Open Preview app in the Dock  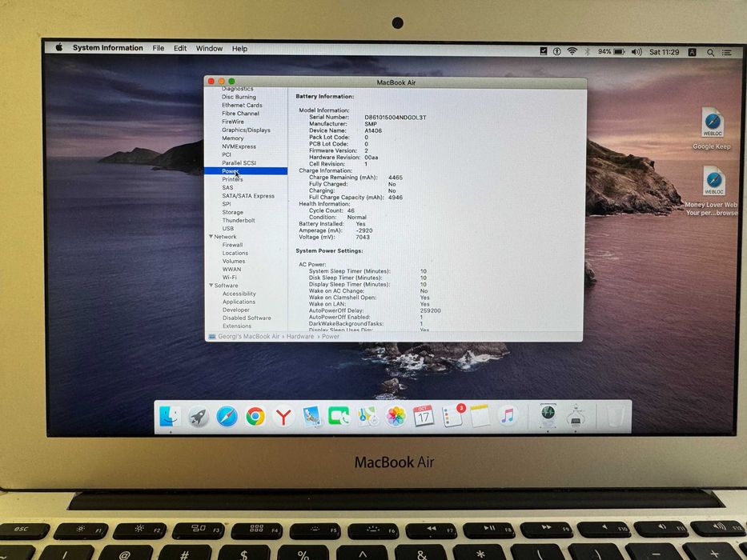pyautogui.click(x=311, y=417)
